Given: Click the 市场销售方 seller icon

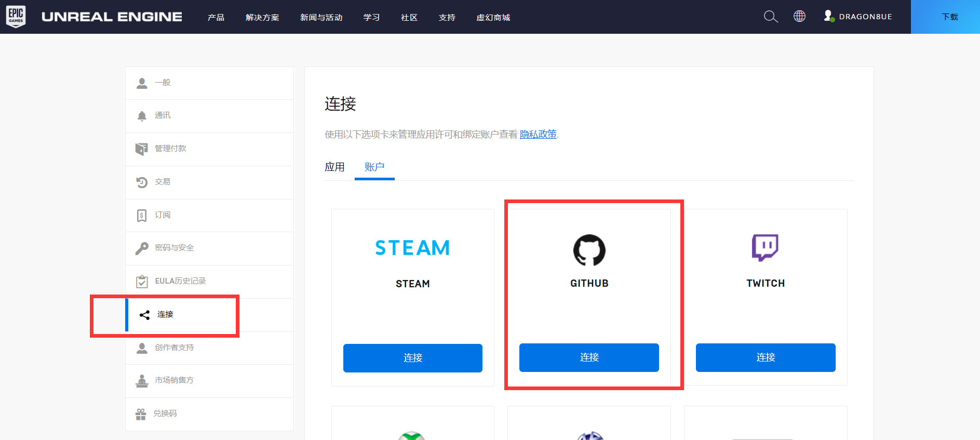Looking at the screenshot, I should click(142, 381).
